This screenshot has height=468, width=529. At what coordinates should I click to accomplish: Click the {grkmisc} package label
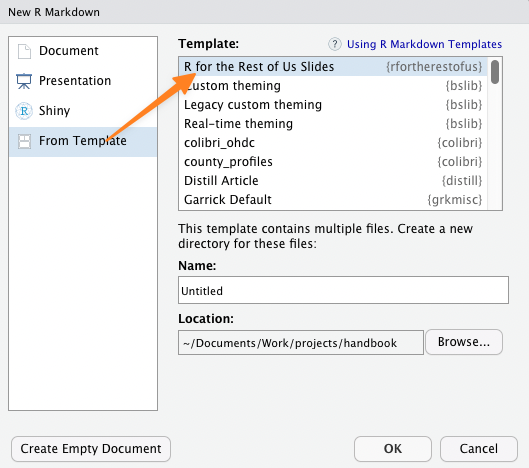click(455, 200)
